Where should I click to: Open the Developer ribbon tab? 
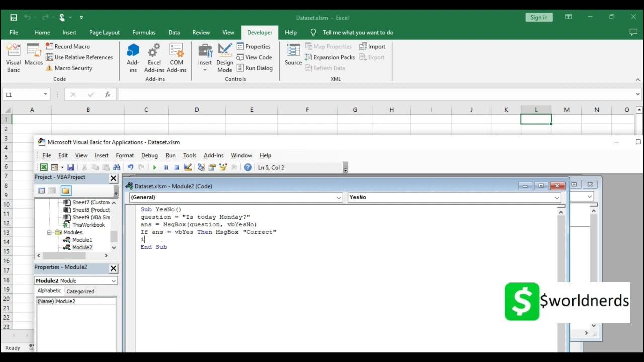pos(260,32)
